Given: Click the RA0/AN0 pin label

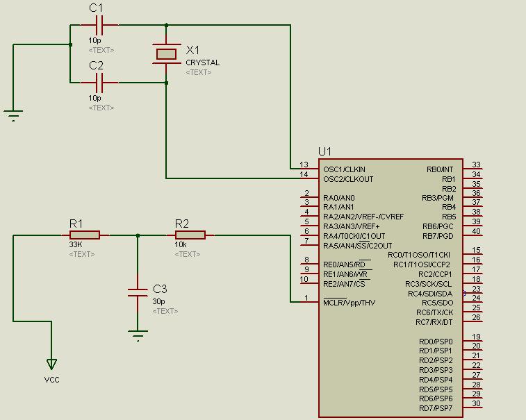Looking at the screenshot, I should [339, 198].
